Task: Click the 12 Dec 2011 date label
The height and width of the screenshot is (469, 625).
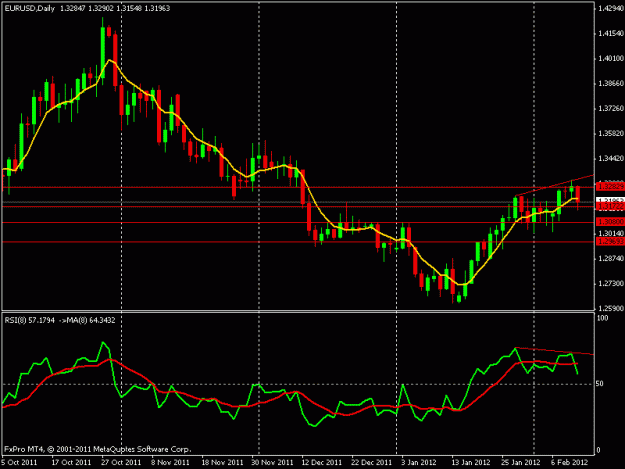Action: click(x=322, y=463)
